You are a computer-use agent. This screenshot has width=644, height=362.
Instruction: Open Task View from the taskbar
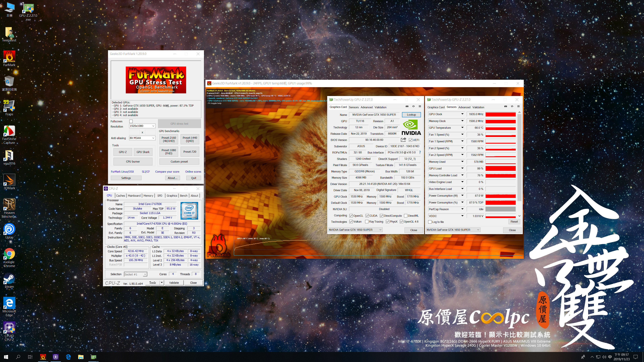pos(30,357)
